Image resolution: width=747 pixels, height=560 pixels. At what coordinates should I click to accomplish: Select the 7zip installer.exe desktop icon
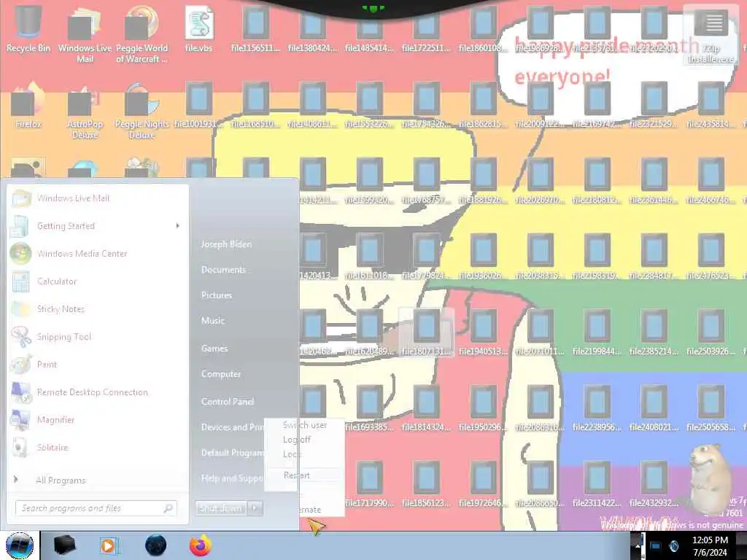[711, 34]
